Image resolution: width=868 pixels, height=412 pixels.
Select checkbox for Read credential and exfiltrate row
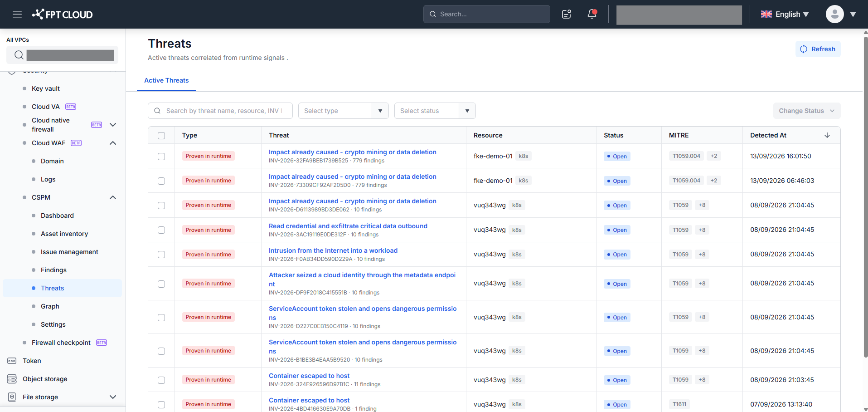tap(161, 230)
